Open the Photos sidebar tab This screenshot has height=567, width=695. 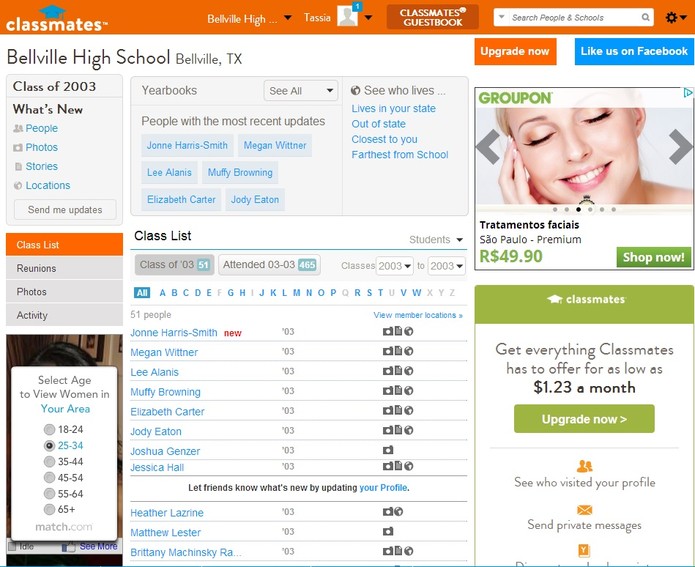64,292
